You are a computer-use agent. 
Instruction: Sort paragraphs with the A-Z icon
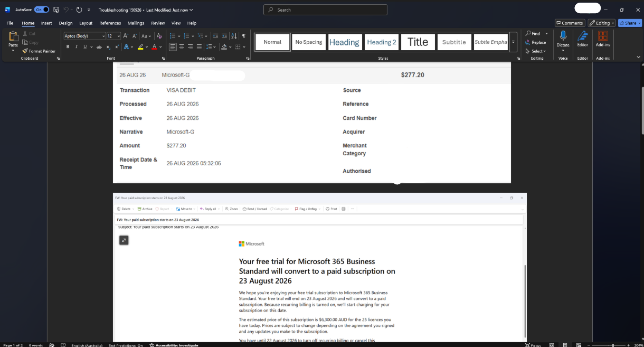click(x=234, y=36)
